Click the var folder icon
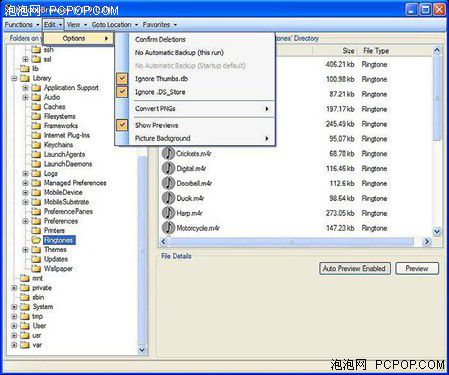 pyautogui.click(x=25, y=345)
